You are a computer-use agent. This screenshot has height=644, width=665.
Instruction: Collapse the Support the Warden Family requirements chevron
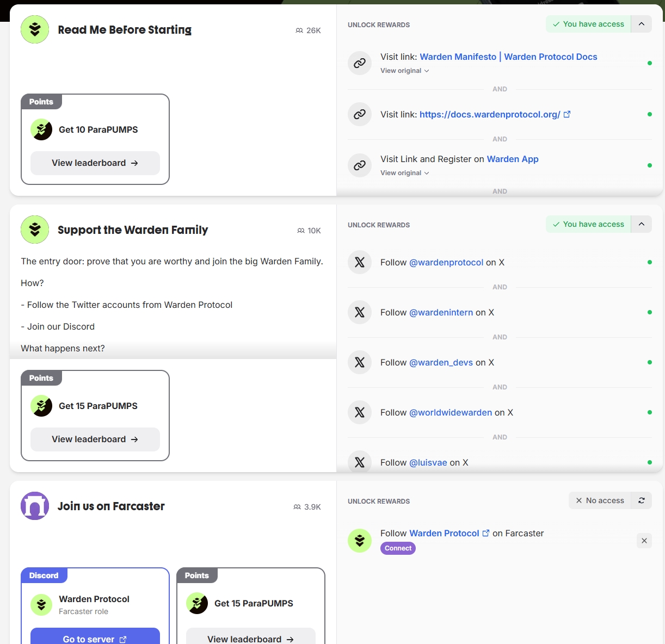642,224
